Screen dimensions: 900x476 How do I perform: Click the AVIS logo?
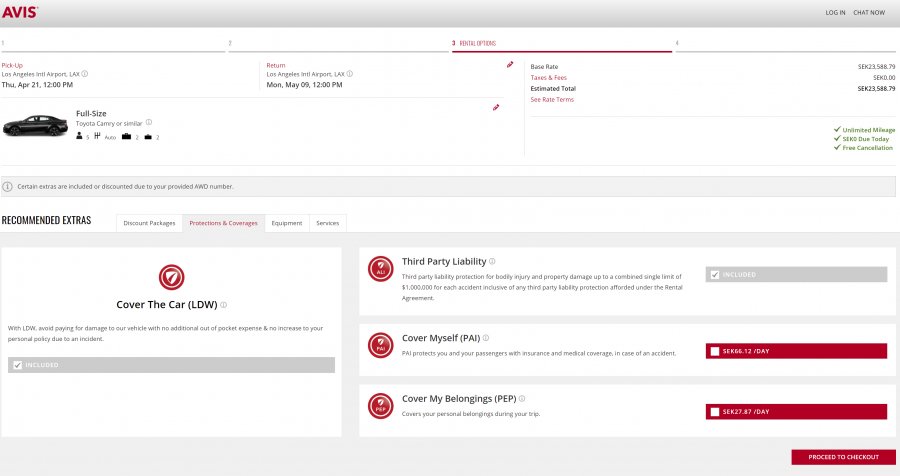[x=20, y=12]
